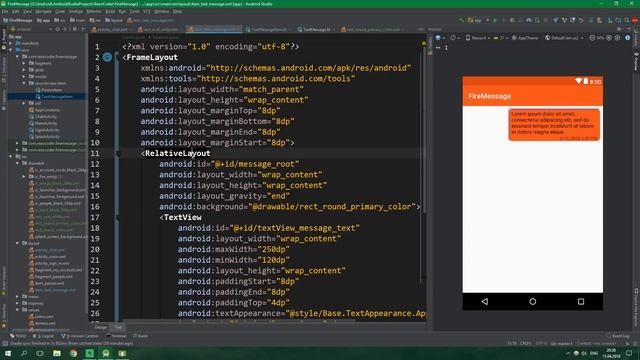Screen dimensions: 640x360
Task: Open Chrome from the taskbar
Action: pyautogui.click(x=73, y=353)
